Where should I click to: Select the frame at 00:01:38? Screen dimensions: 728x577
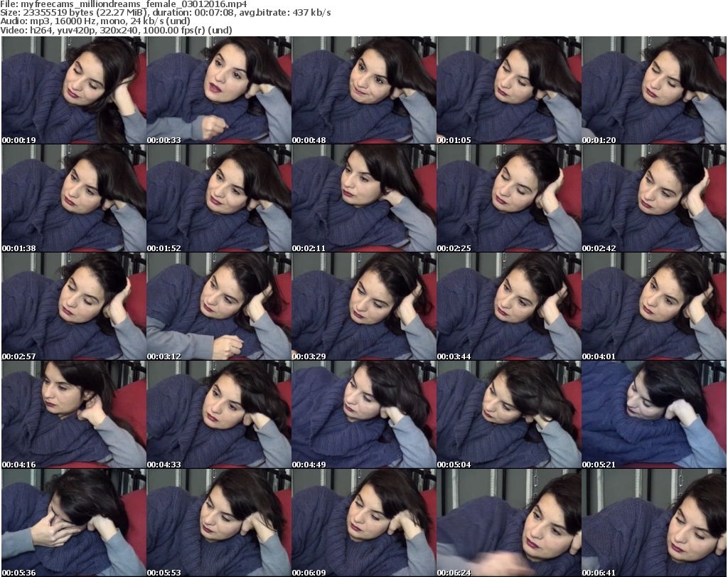point(74,198)
